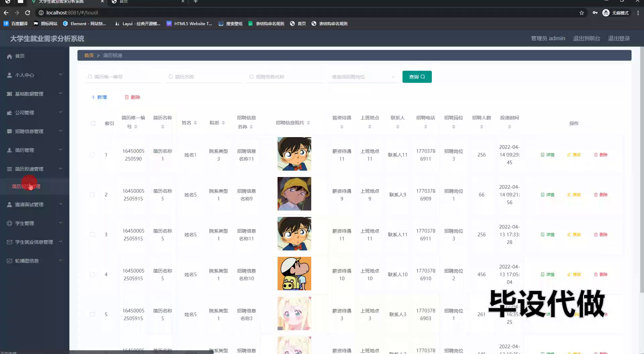Open the 首页 home icon in sidebar
The image size is (644, 354).
coord(9,56)
